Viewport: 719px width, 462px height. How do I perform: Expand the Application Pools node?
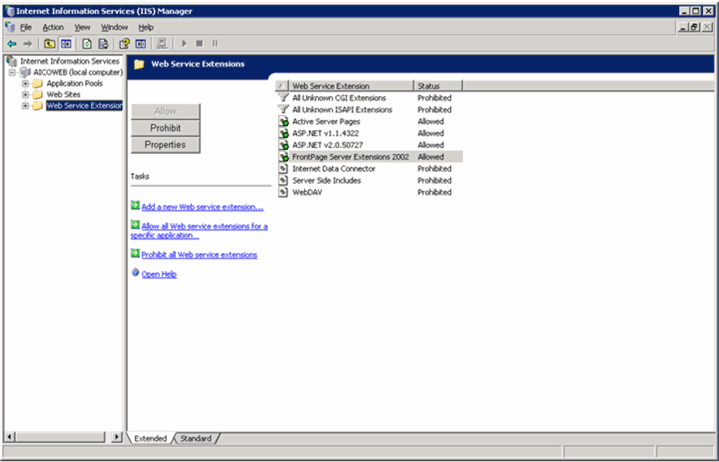(26, 83)
